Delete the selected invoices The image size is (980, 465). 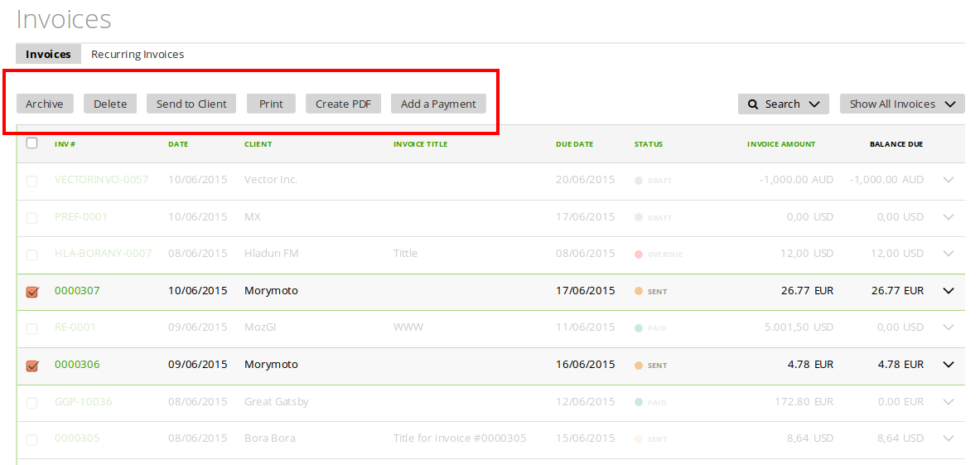110,104
